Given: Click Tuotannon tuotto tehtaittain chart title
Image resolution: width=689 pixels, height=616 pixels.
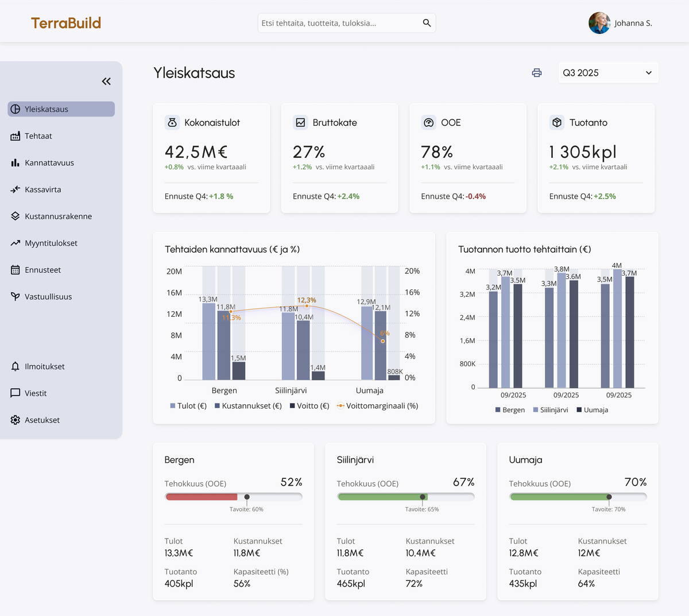Looking at the screenshot, I should [525, 249].
